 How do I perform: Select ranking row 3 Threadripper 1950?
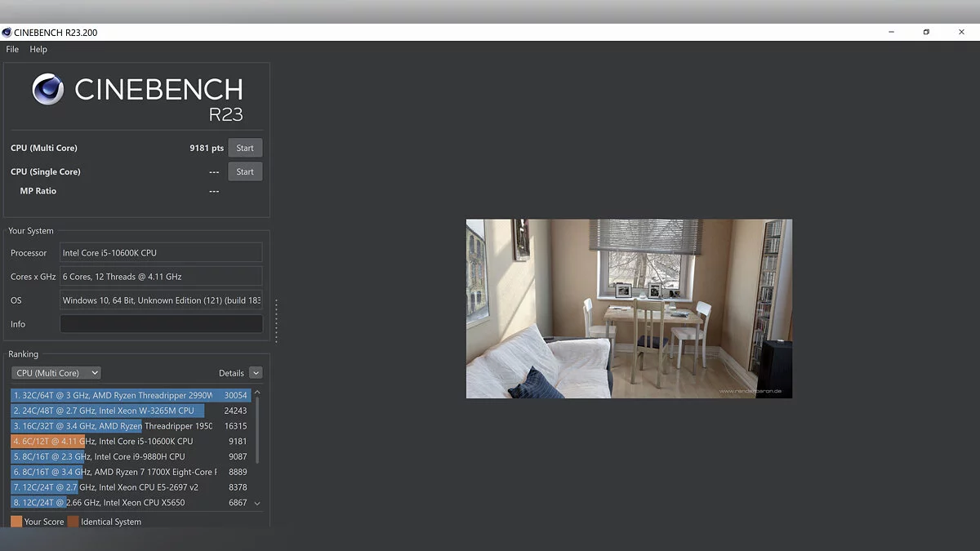131,426
